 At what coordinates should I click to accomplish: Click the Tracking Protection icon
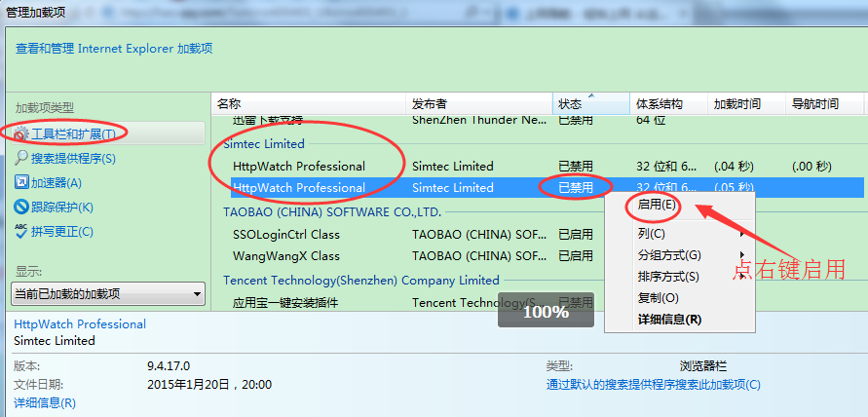pos(21,207)
